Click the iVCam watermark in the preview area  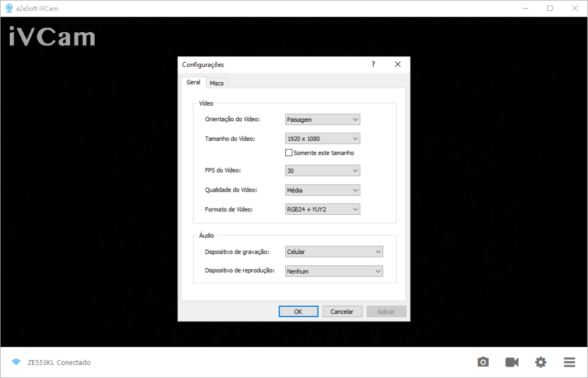pos(51,37)
